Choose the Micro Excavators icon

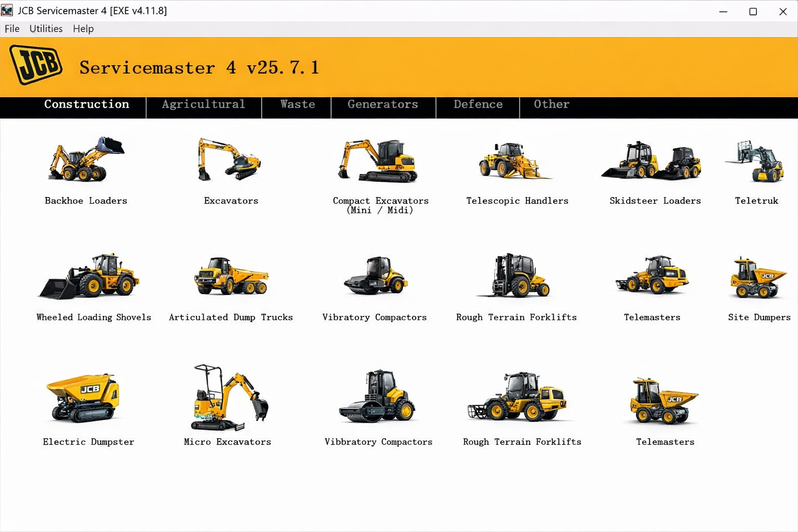click(x=229, y=397)
